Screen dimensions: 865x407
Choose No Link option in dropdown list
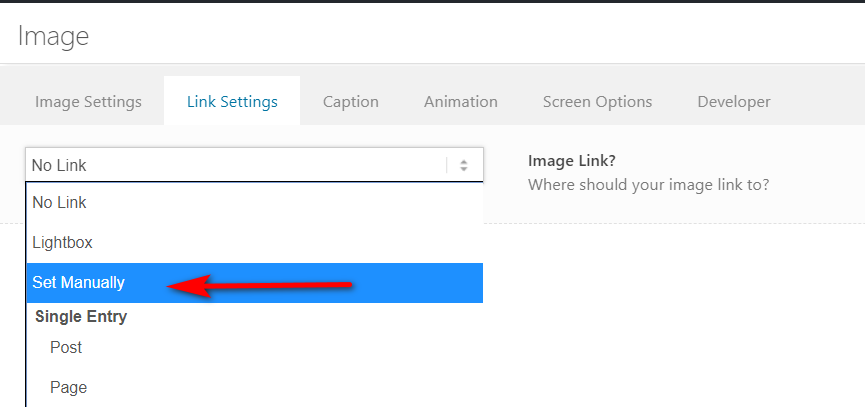tap(255, 202)
